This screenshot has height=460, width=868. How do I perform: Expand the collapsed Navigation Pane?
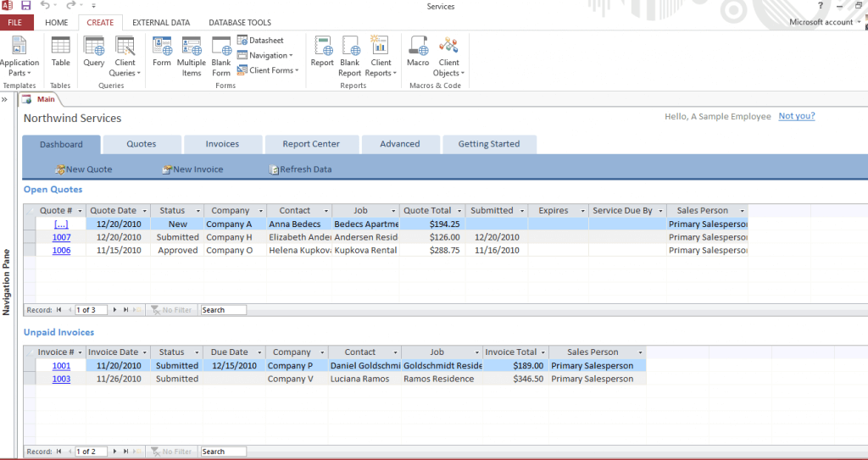[6, 100]
